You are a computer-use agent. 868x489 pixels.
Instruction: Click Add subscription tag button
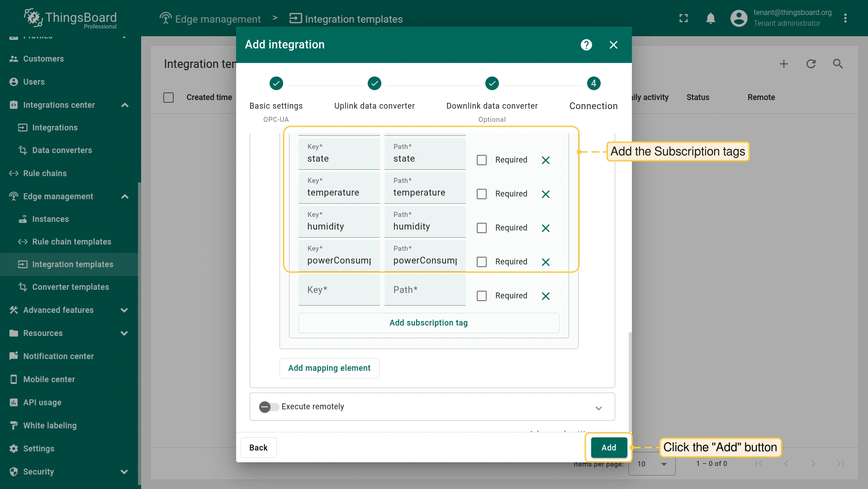coord(428,323)
